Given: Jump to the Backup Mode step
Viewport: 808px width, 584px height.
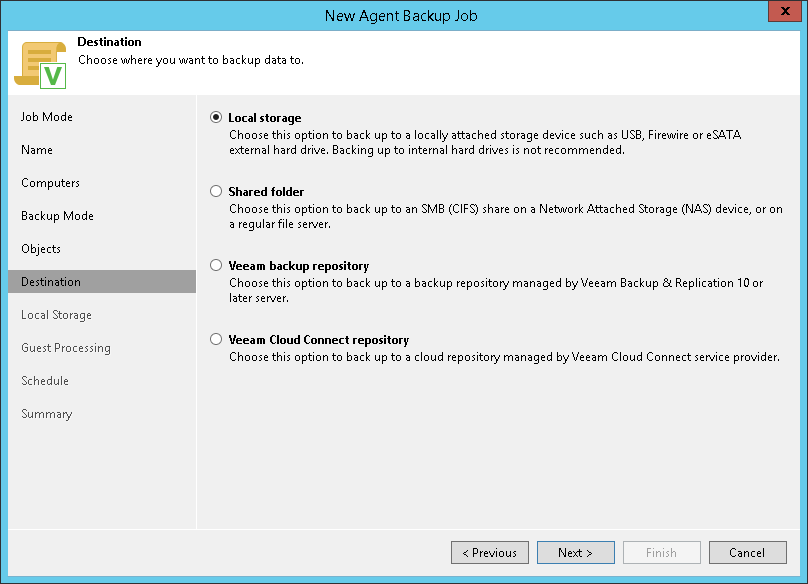Looking at the screenshot, I should (57, 216).
